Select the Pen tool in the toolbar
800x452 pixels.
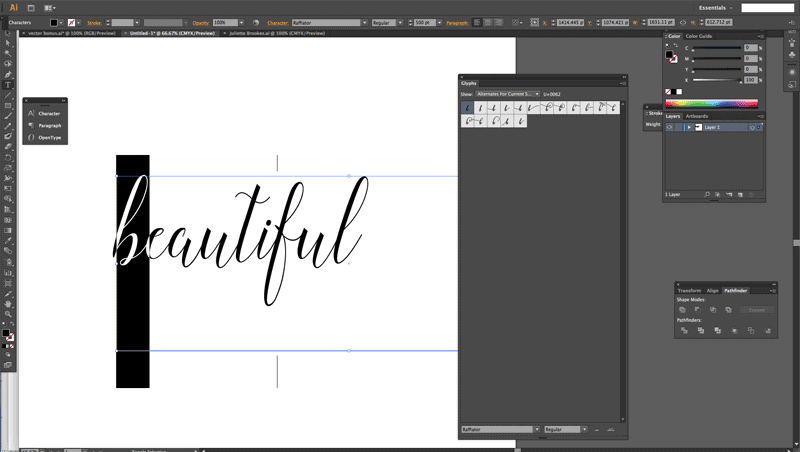tap(8, 74)
